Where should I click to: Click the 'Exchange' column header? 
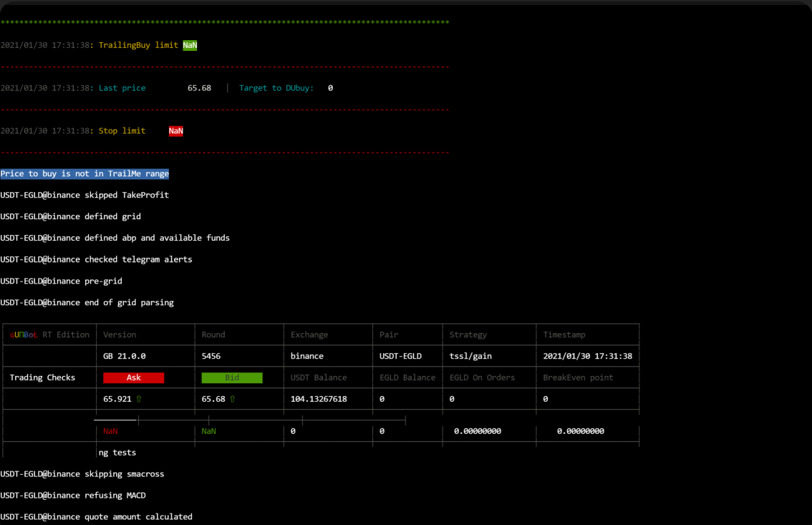[309, 335]
